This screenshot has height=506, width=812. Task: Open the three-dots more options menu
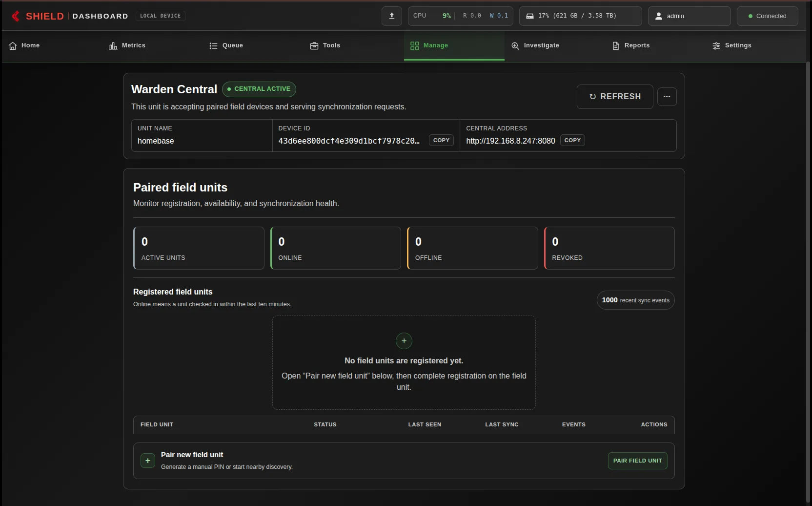[667, 97]
